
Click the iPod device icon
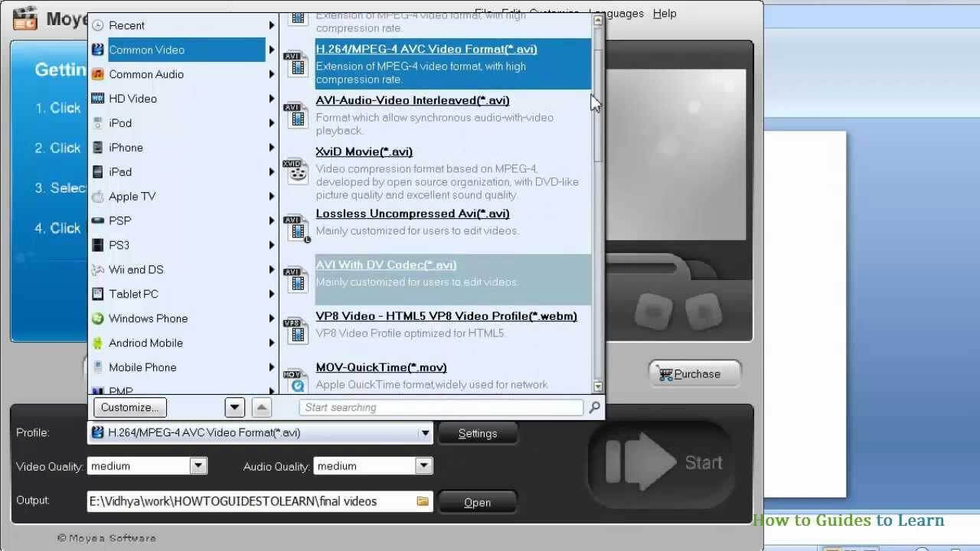point(97,123)
